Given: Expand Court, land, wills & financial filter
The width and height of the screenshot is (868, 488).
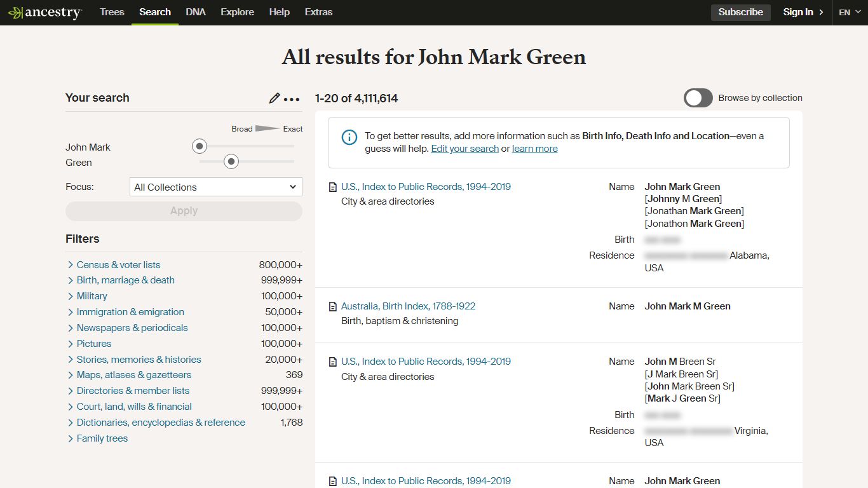Looking at the screenshot, I should click(129, 407).
